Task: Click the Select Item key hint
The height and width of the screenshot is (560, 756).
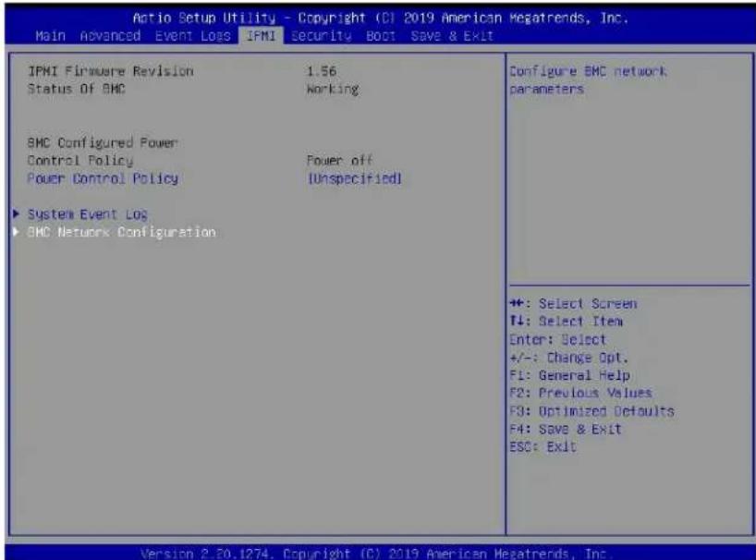Action: click(566, 322)
